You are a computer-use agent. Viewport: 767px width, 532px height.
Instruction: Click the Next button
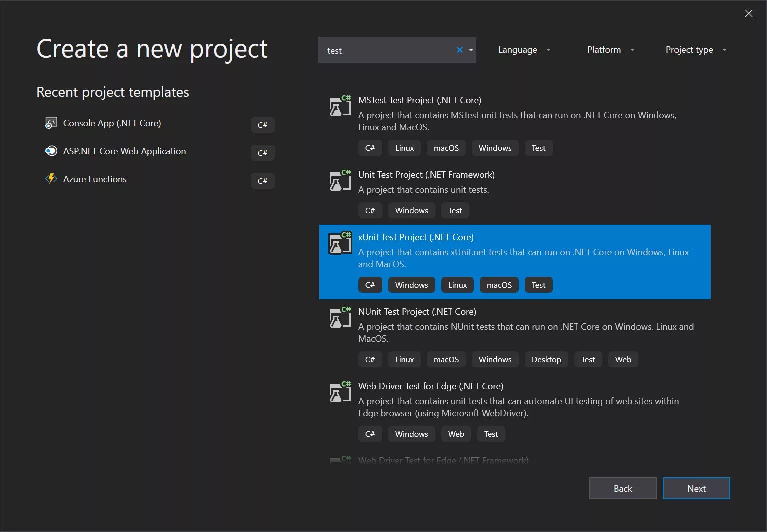[x=696, y=488]
